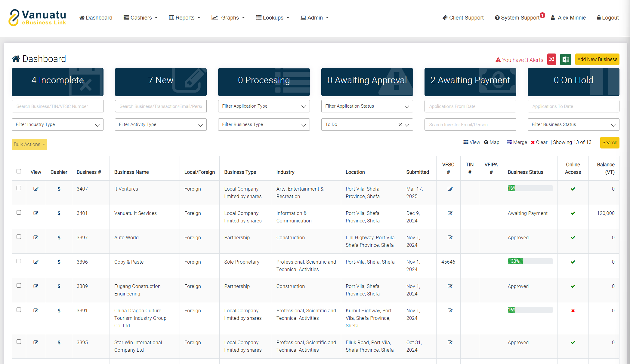Check the row checkbox for It Ventures
This screenshot has width=630, height=364.
click(19, 188)
